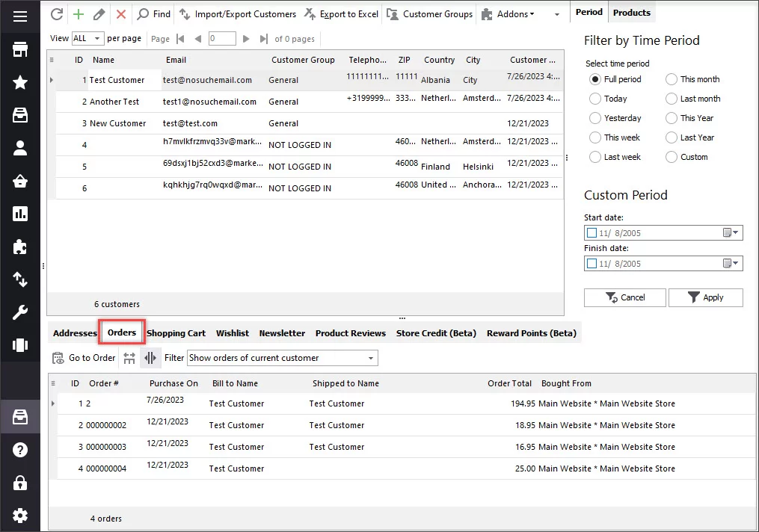
Task: Open toolbar overflow arrow after Addons
Action: (556, 14)
